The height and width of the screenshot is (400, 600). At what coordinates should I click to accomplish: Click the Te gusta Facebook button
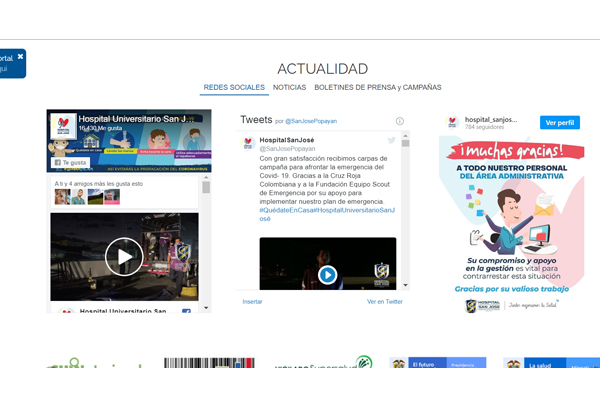click(71, 162)
